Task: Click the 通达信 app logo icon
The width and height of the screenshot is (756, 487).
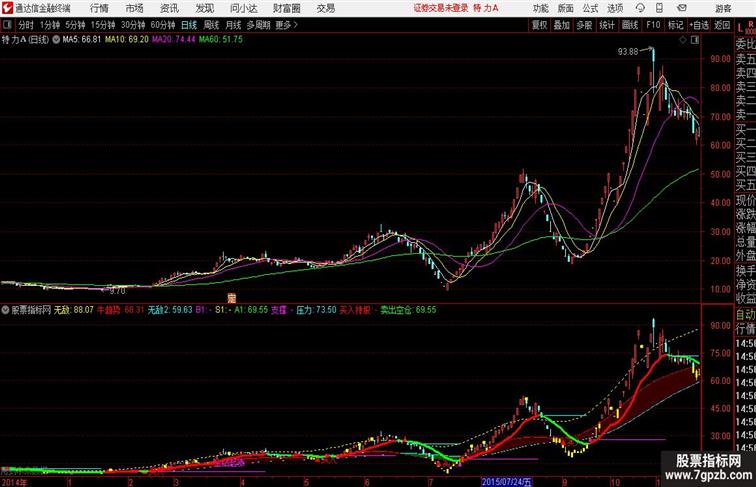Action: coord(7,8)
